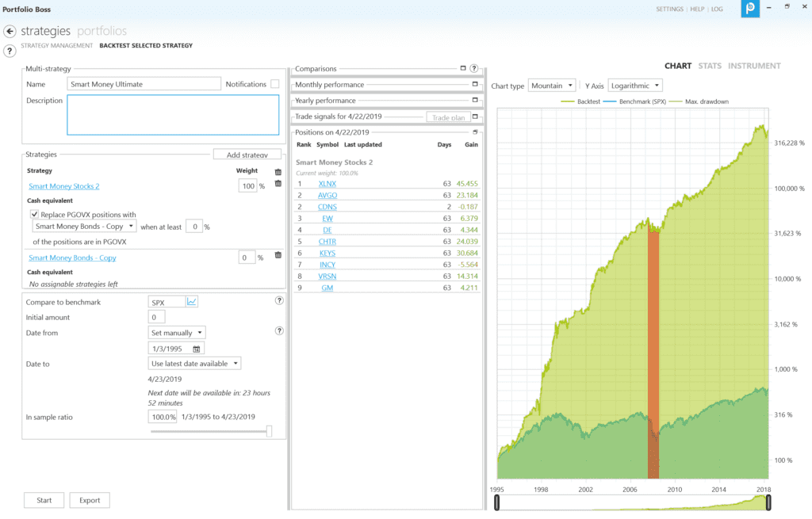Click the Portfolio Boss logo icon

coord(750,8)
